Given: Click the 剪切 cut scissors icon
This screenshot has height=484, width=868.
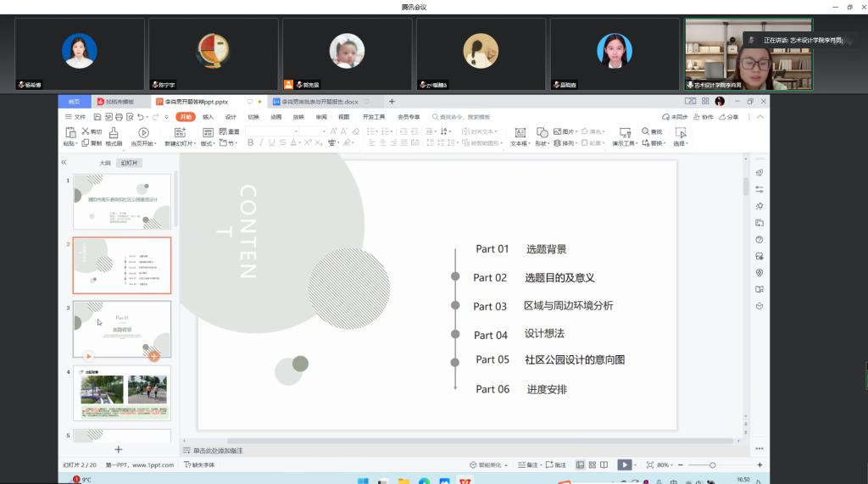Looking at the screenshot, I should click(x=86, y=131).
